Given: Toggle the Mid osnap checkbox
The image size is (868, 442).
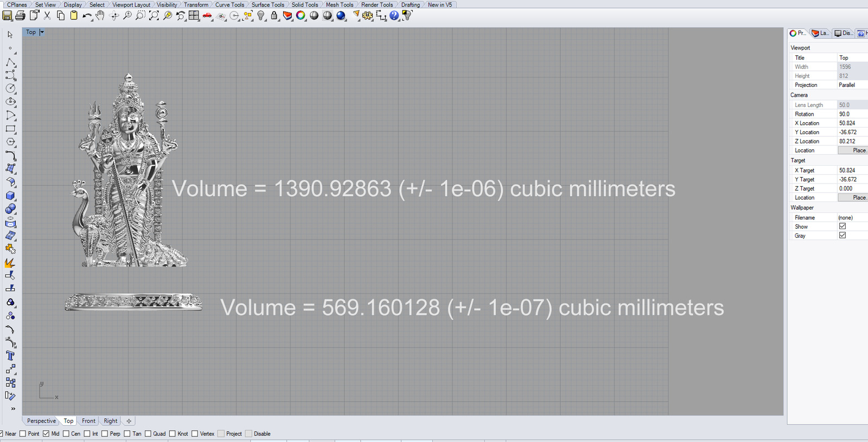Looking at the screenshot, I should tap(46, 433).
